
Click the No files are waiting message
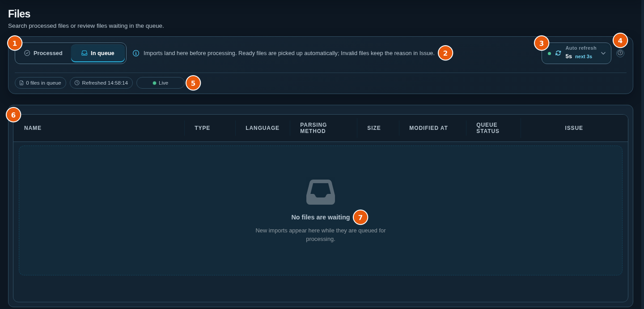point(321,217)
